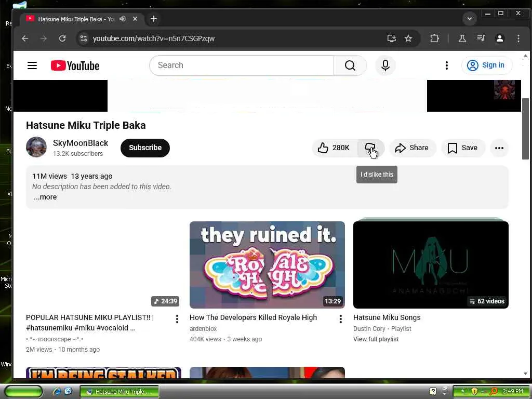Open options menu for Royale High video
Image resolution: width=532 pixels, height=399 pixels.
[340, 318]
